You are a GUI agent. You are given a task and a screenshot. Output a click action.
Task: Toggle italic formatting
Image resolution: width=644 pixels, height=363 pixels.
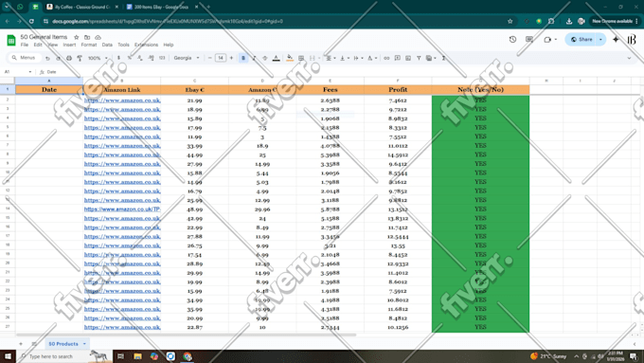tap(254, 58)
